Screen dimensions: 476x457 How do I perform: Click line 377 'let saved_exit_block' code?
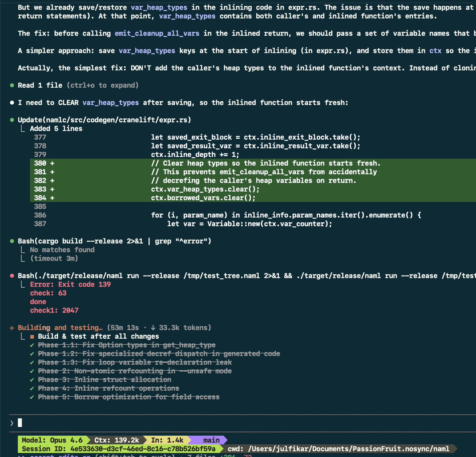point(256,137)
